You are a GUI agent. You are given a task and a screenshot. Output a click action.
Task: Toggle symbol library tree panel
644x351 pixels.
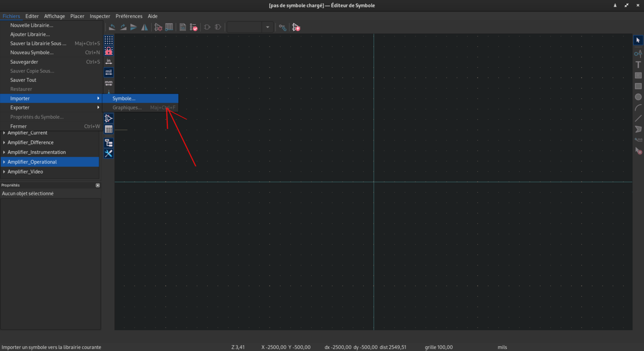[109, 143]
